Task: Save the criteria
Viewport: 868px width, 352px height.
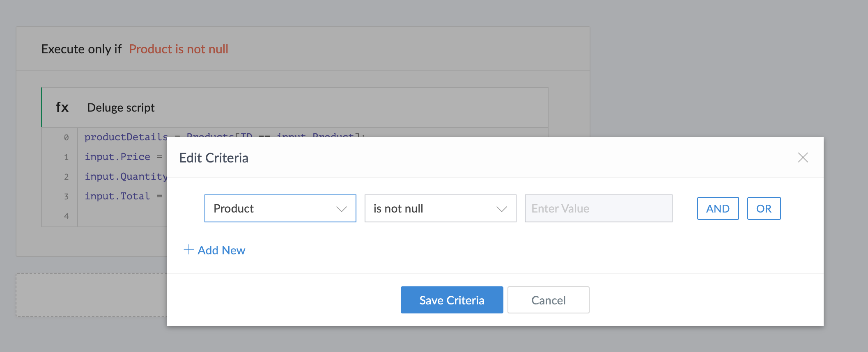Action: coord(452,300)
